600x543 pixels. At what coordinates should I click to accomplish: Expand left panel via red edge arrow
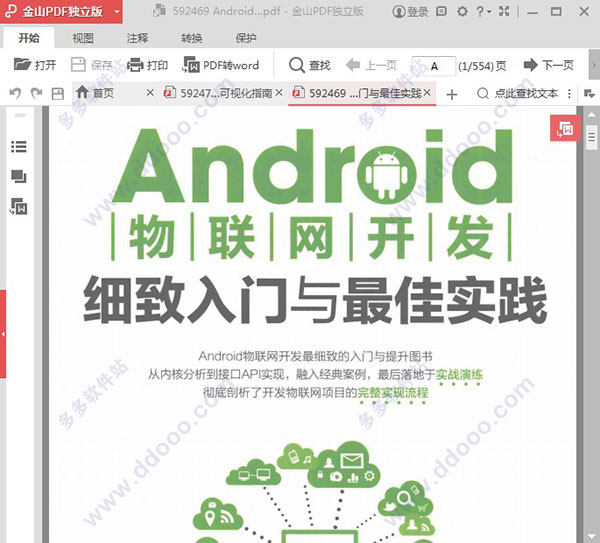coord(3,334)
